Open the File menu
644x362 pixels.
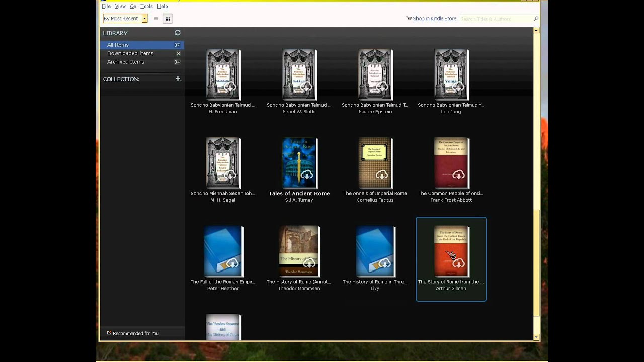pos(106,6)
